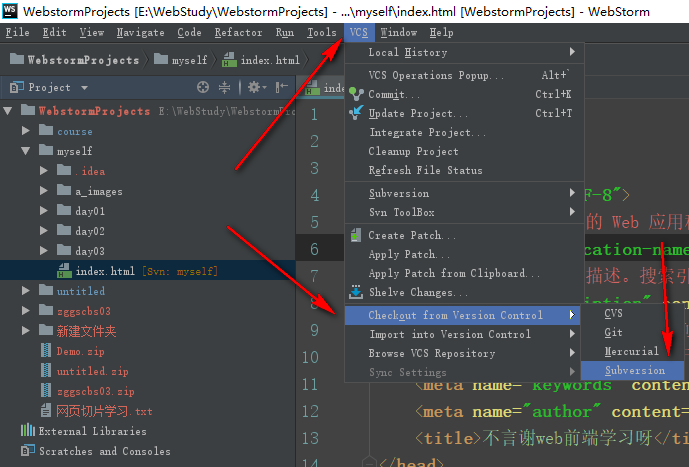Click the index.html file icon in tree
The height and width of the screenshot is (467, 689).
[x=65, y=271]
